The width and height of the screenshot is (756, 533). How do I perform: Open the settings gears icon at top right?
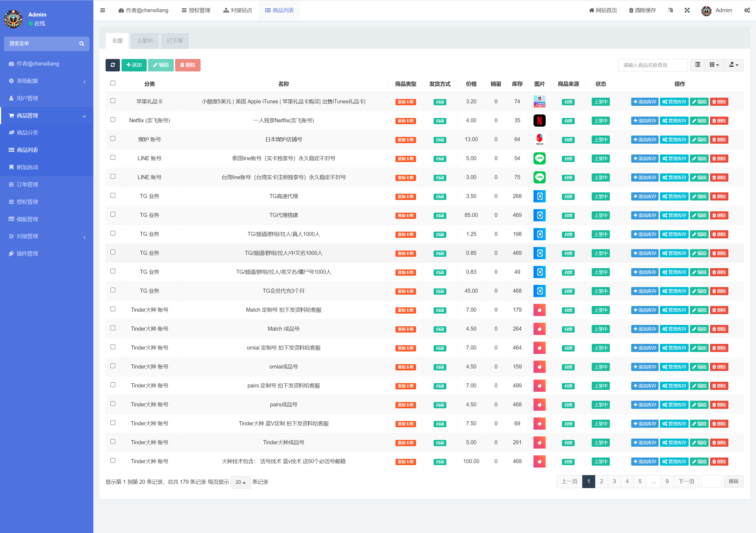(747, 10)
